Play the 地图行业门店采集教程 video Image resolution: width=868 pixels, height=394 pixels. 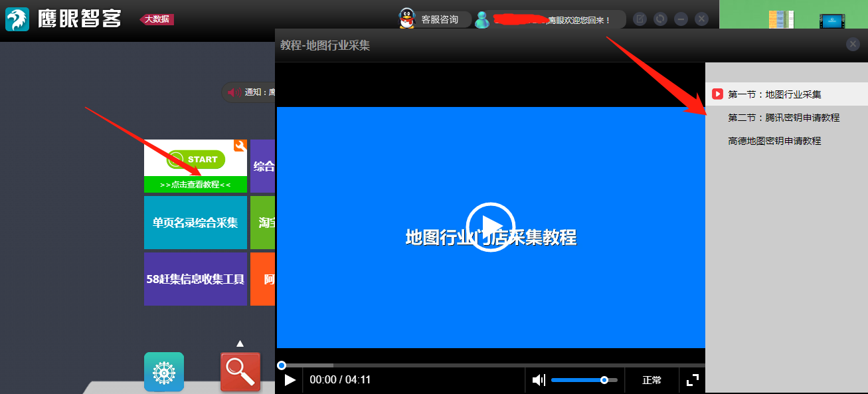[491, 227]
